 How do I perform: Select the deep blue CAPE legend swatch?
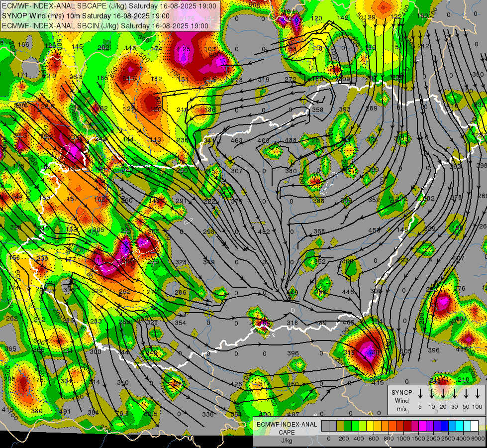point(445,426)
